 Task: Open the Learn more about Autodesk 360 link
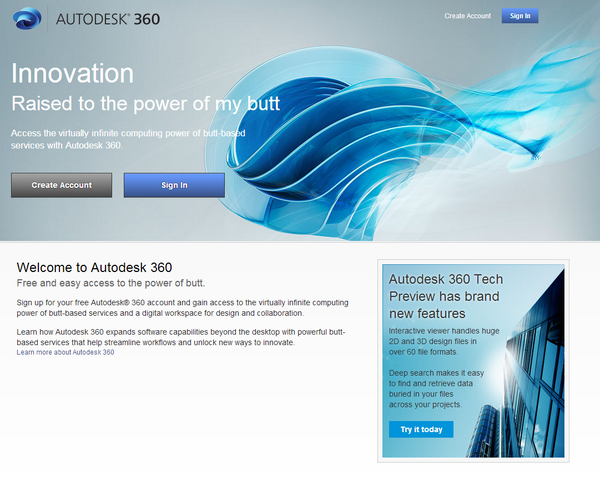coord(65,352)
